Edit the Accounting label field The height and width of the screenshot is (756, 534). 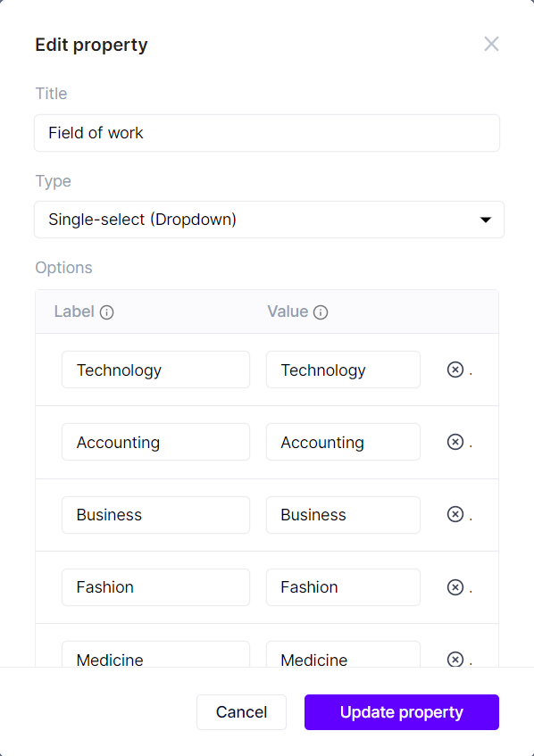point(155,442)
